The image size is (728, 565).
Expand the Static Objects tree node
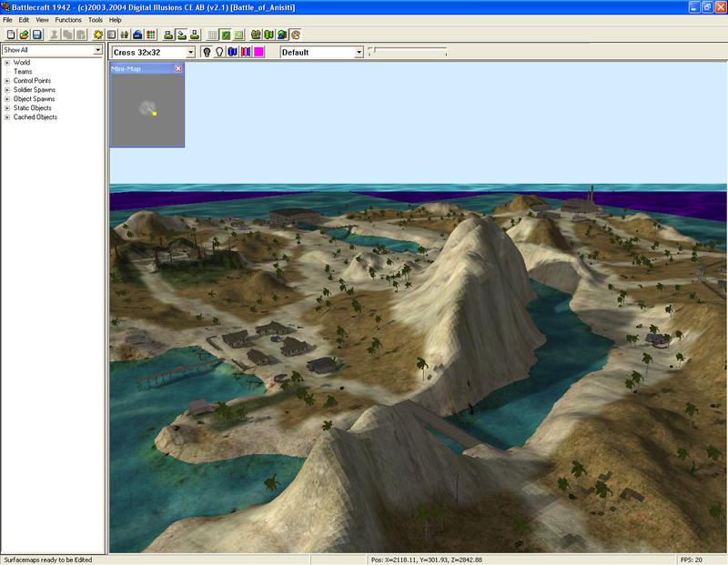tap(7, 108)
